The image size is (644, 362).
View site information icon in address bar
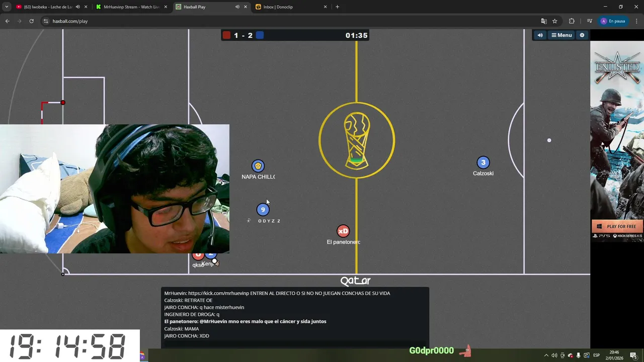(x=46, y=21)
